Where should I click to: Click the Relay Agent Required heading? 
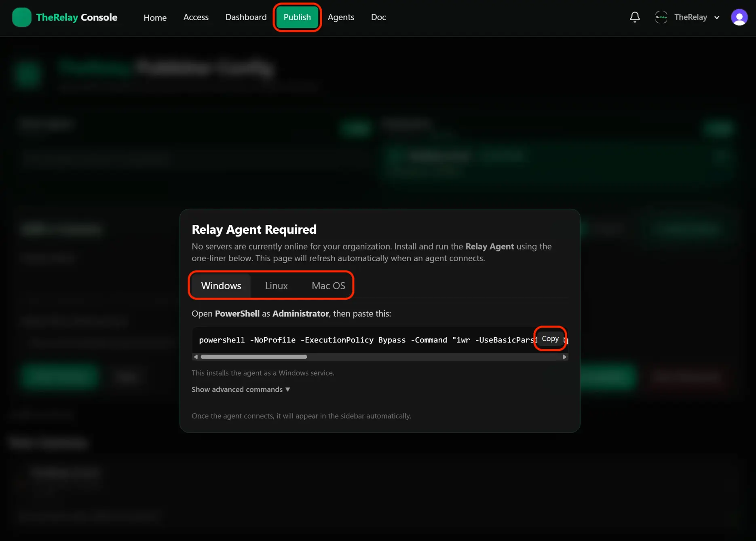[x=254, y=229]
